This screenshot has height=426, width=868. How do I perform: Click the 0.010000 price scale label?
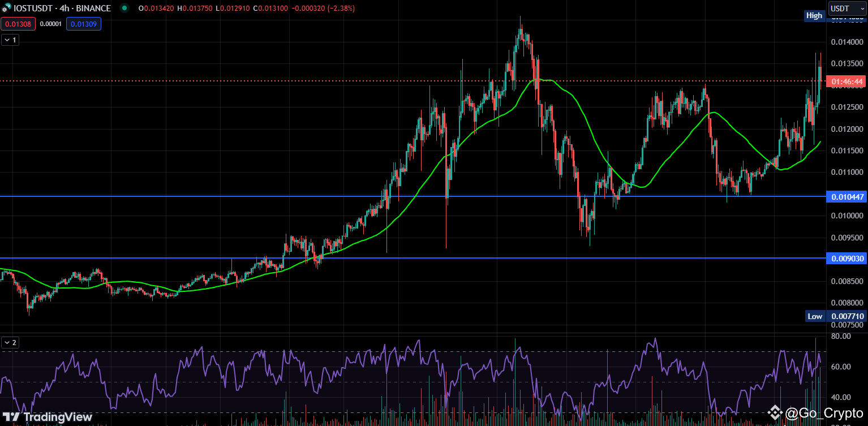pos(846,216)
